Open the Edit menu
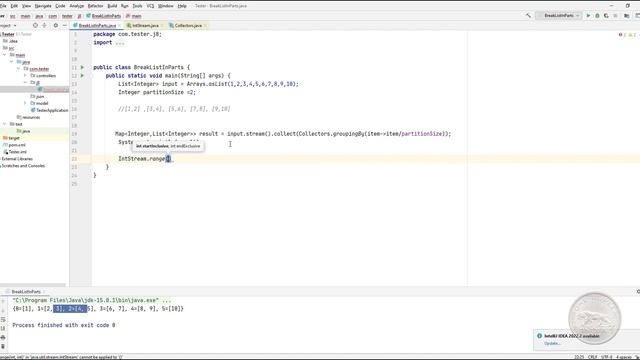The width and height of the screenshot is (640, 360). [14, 6]
